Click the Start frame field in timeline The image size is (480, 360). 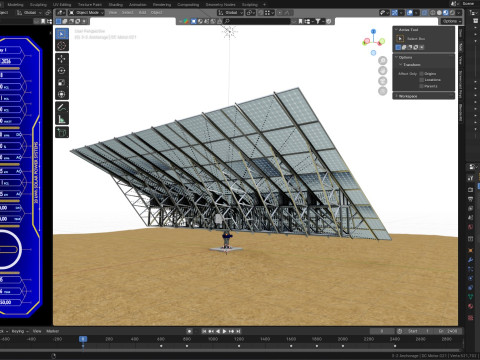pos(418,331)
